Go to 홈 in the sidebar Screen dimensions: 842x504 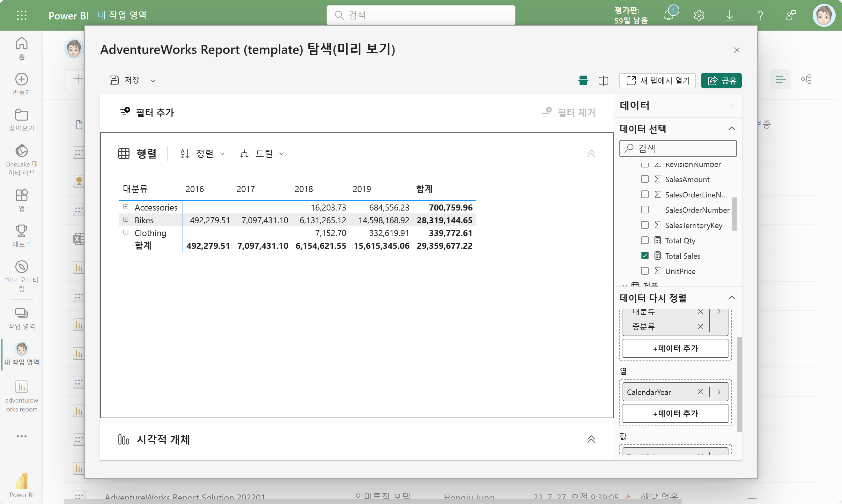tap(22, 48)
